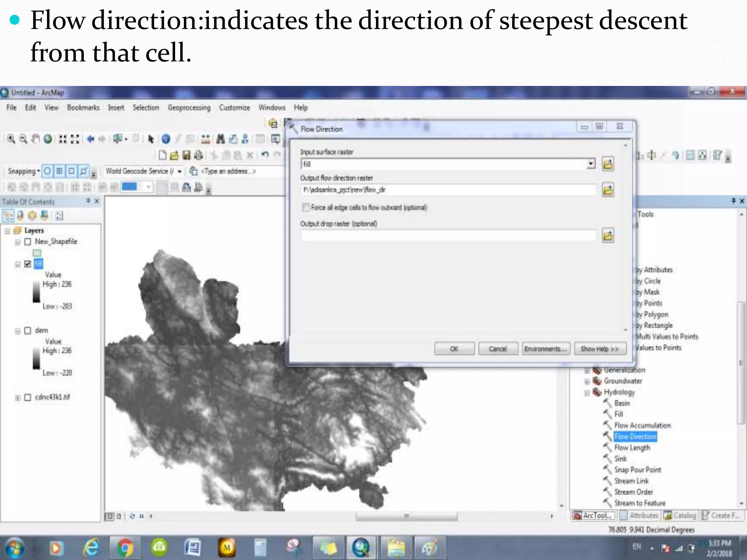Save the map document
The image size is (747, 560).
click(186, 155)
